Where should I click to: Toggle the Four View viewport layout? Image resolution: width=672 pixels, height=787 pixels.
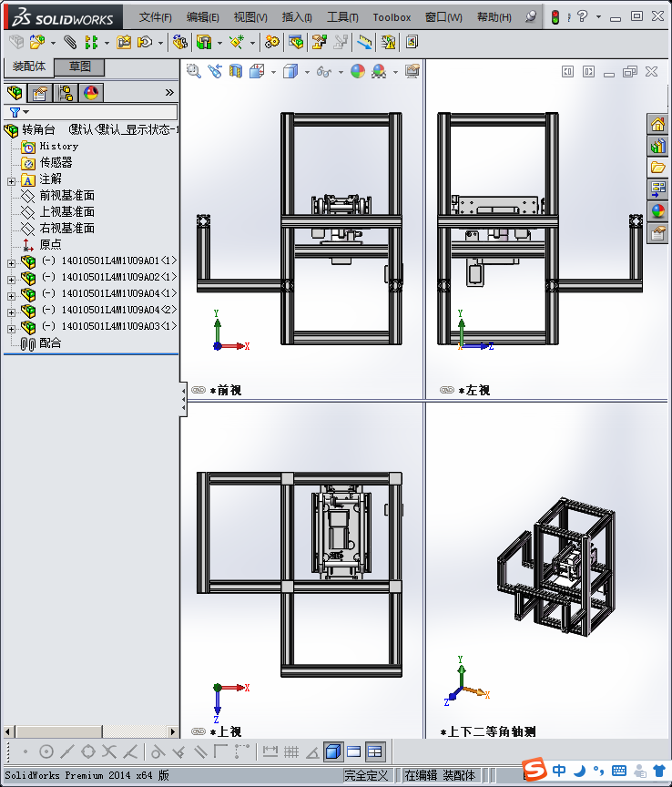coord(375,751)
